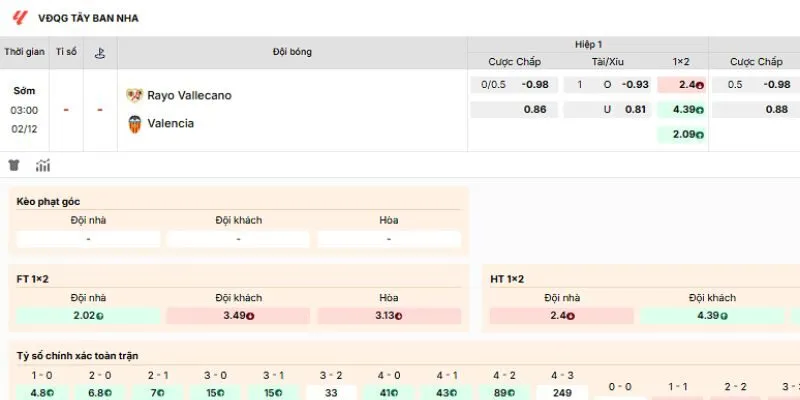Bet on correct score 3 - 2 at 33
Viewport: 800px width, 400px height.
click(x=330, y=393)
